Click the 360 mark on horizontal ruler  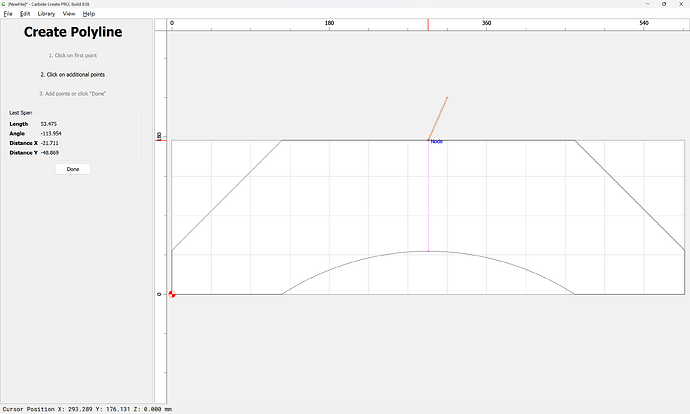(x=486, y=23)
